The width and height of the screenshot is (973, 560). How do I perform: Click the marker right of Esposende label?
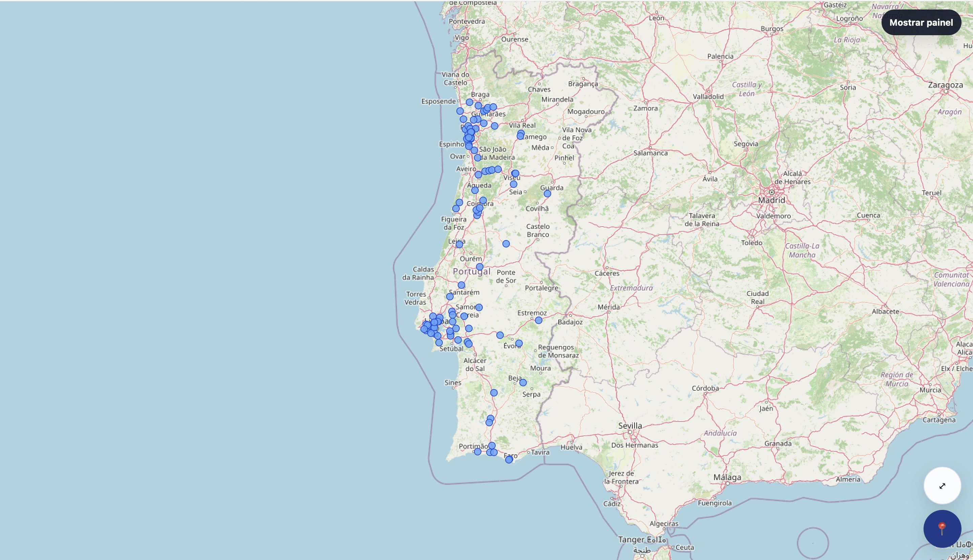pyautogui.click(x=469, y=102)
